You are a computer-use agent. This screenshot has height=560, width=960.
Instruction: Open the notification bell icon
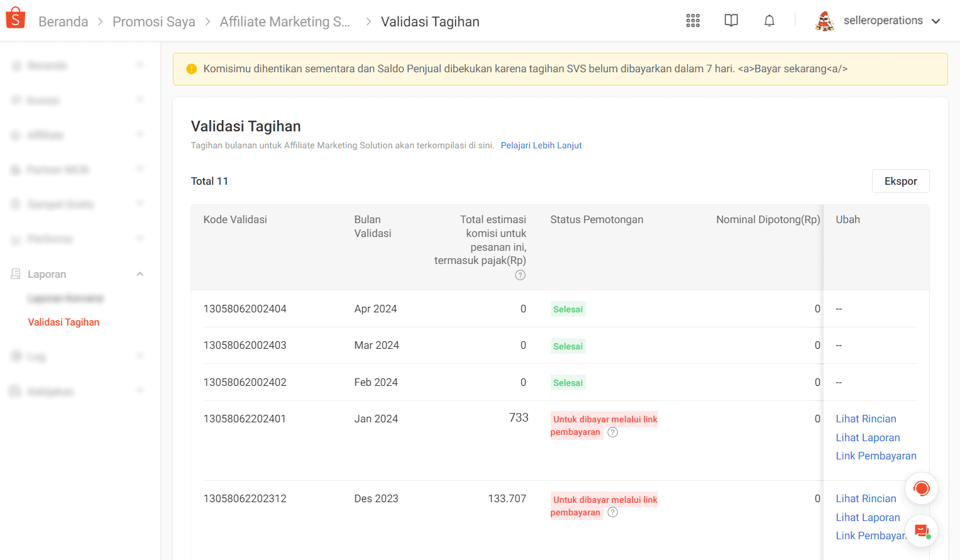click(x=769, y=20)
